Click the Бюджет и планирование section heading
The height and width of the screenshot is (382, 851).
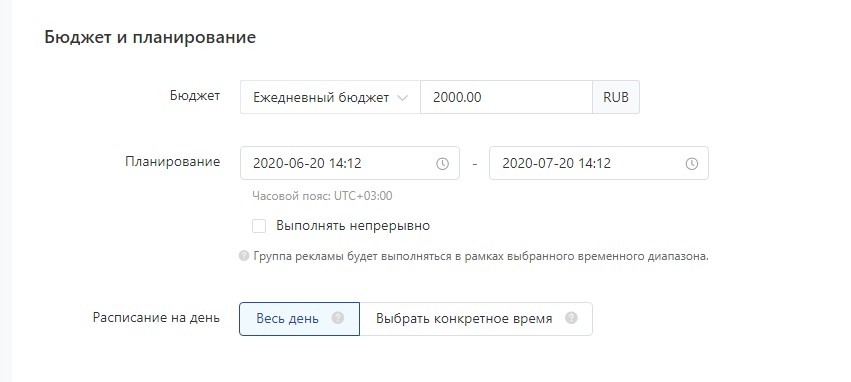[x=150, y=38]
